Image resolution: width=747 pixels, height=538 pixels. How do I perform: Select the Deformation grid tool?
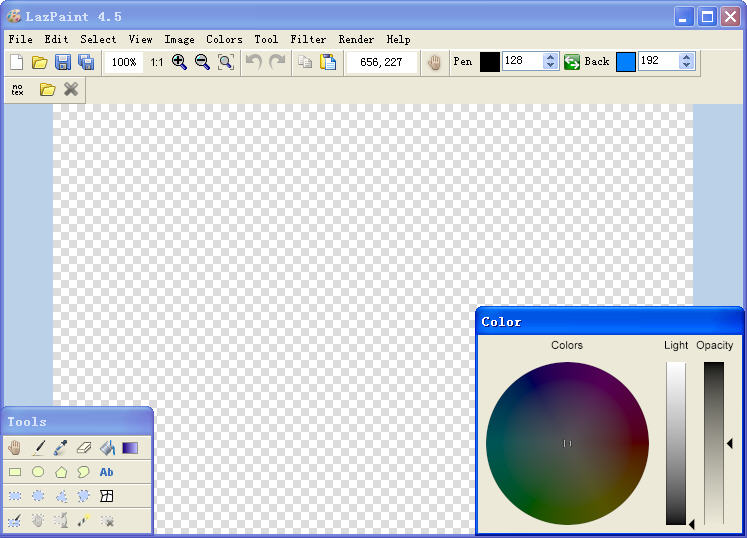point(107,496)
